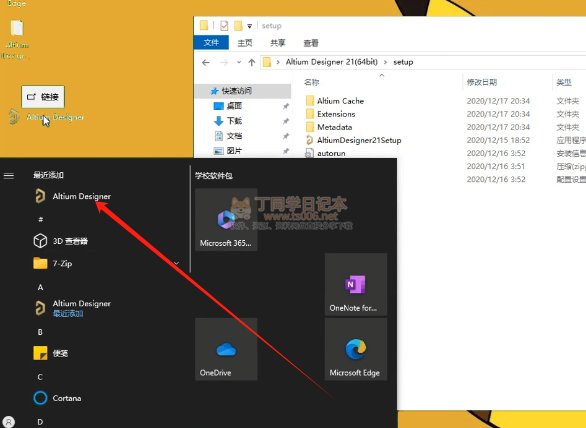
Task: Open 桌面 in navigation pane
Action: (234, 106)
